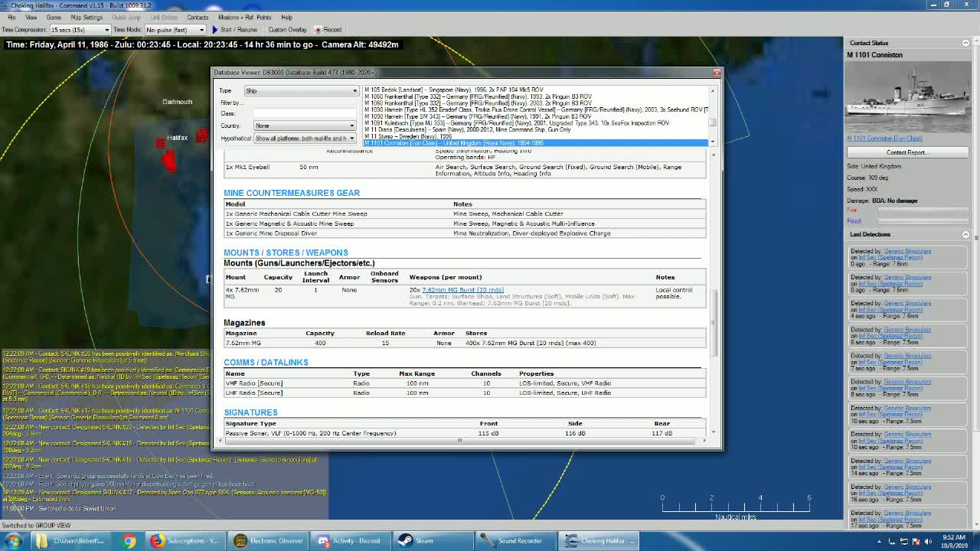Collapse the Last Detections panel
The width and height of the screenshot is (980, 551).
tap(965, 234)
